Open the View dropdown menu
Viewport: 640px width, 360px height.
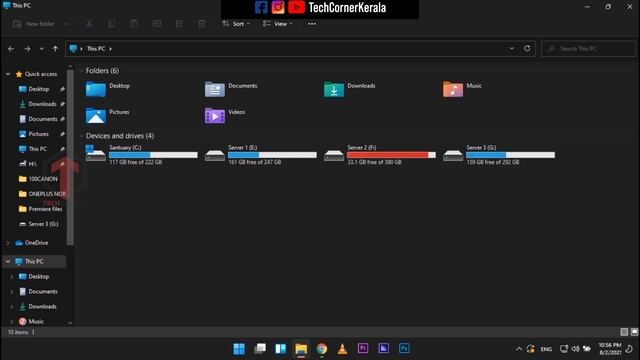[278, 24]
